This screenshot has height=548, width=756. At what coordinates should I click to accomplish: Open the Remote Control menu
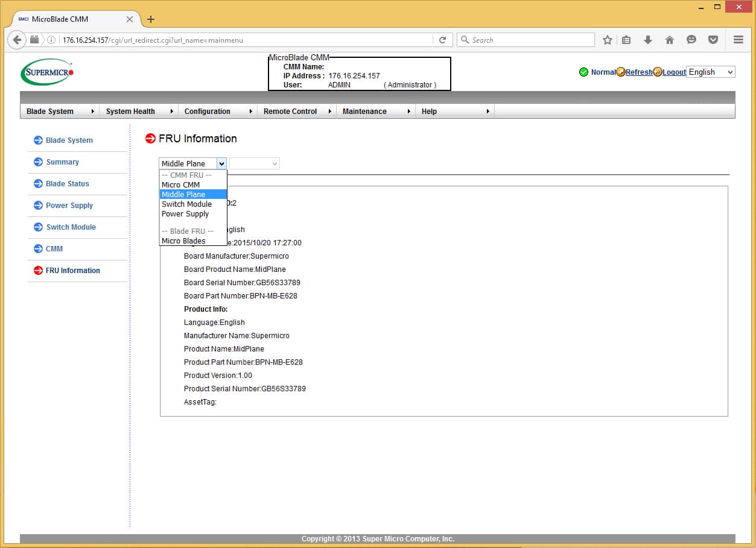click(297, 112)
